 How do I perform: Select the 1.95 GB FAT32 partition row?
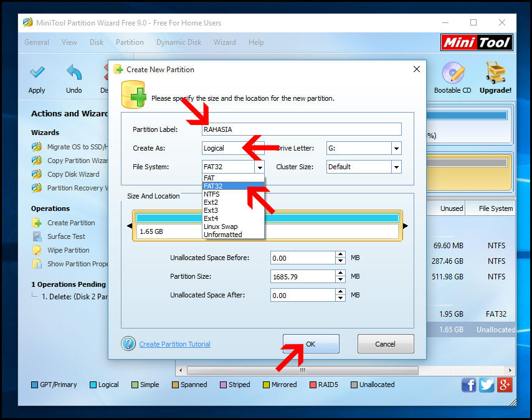471,314
